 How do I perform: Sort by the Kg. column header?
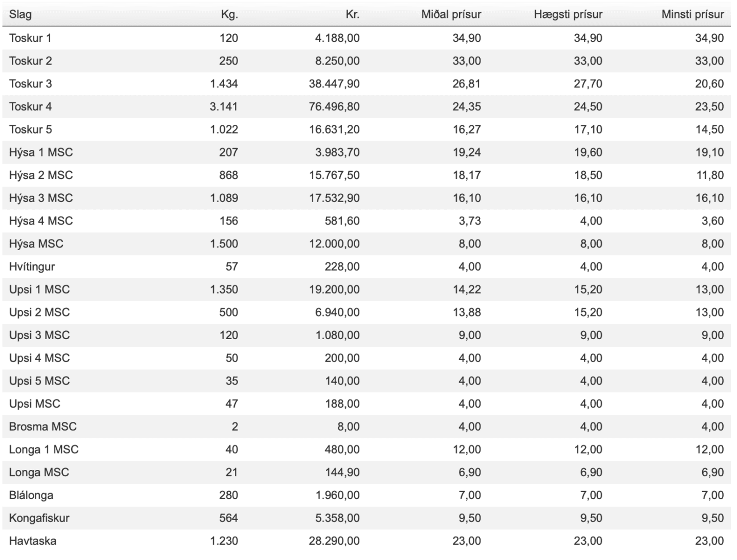coord(229,14)
